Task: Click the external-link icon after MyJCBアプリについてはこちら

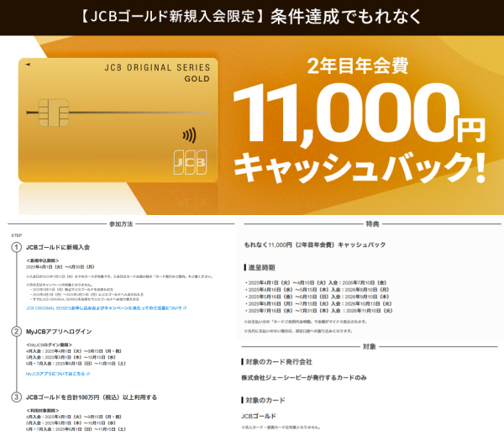Action: [88, 374]
